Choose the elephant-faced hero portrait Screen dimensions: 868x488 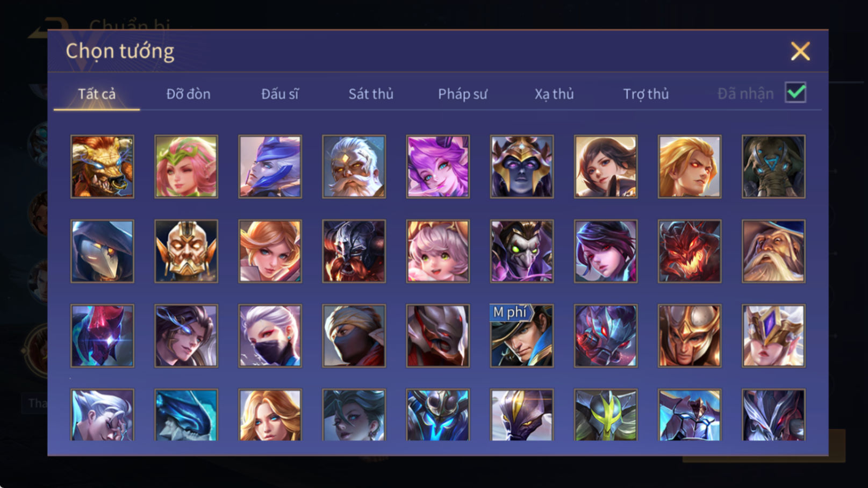point(773,167)
